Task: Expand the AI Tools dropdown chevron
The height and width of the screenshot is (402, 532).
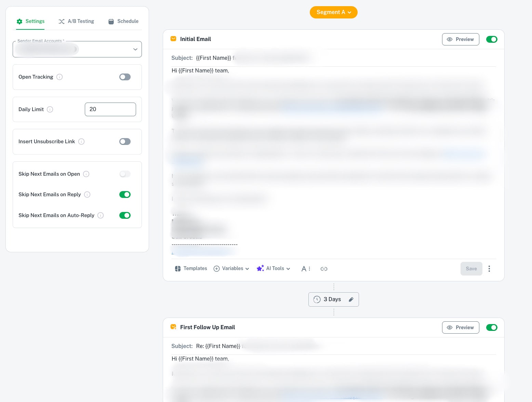Action: coord(288,269)
